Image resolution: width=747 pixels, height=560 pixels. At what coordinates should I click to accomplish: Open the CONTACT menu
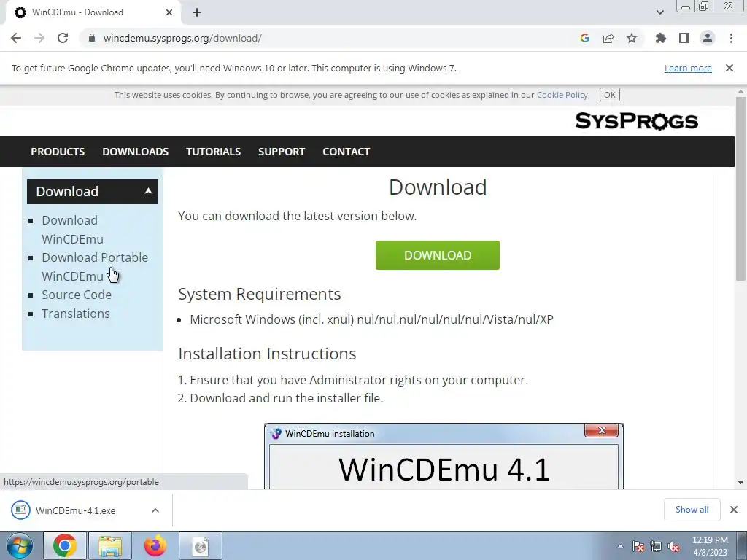(x=346, y=152)
